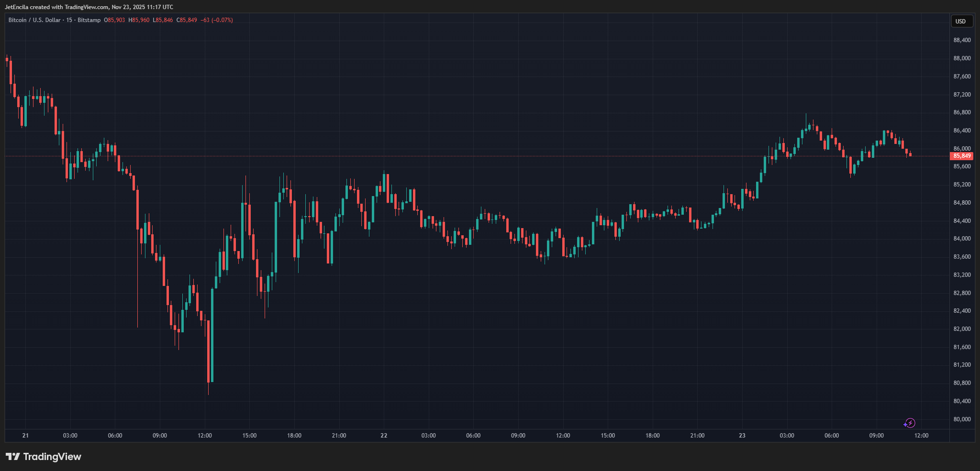Click the red 85,849 current price tag
This screenshot has height=471, width=980.
coord(961,156)
